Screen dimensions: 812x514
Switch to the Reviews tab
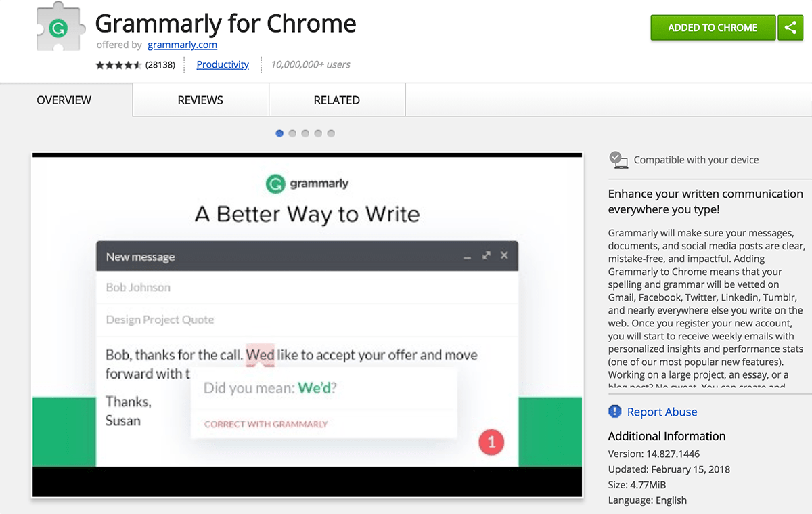[x=200, y=100]
